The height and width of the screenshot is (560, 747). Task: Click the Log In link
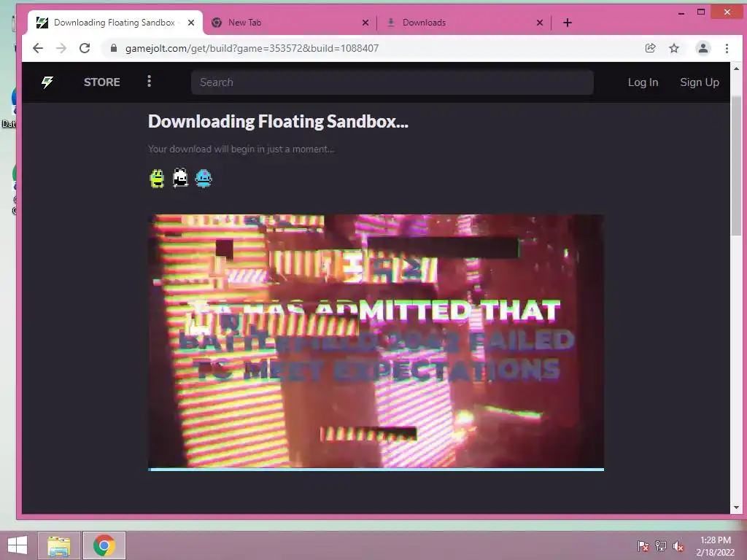643,82
